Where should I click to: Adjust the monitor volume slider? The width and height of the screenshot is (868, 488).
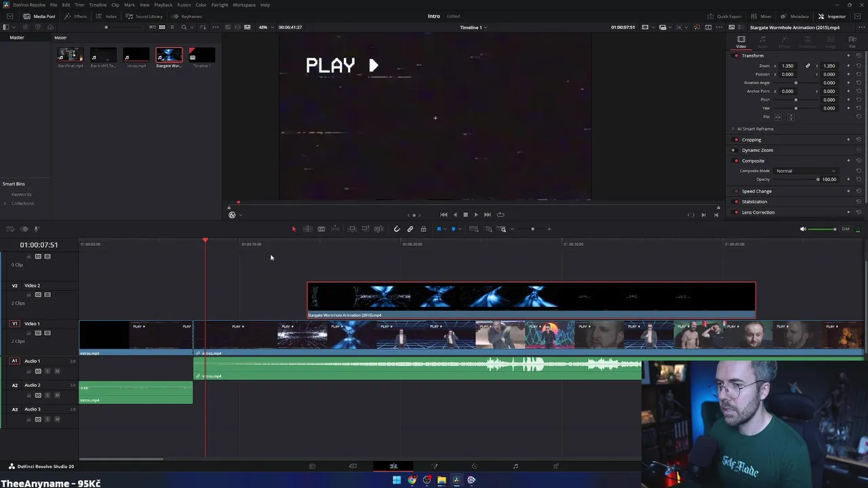(x=823, y=229)
